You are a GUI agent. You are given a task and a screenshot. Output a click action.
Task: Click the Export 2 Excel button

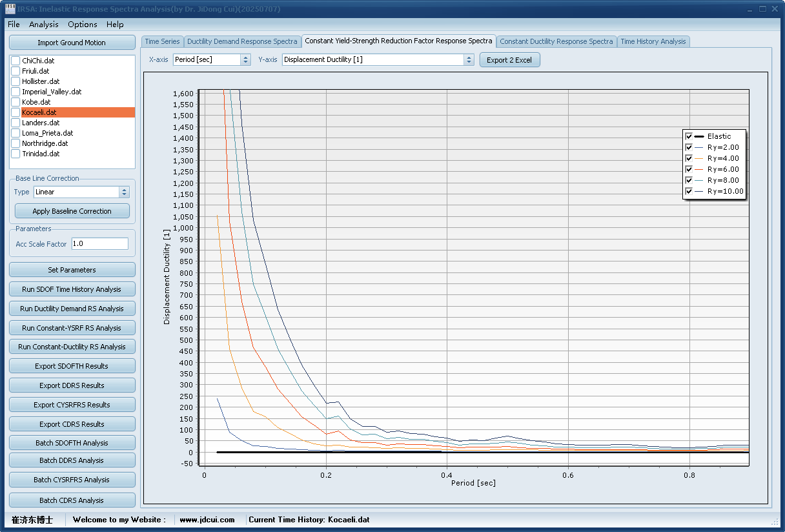(509, 60)
